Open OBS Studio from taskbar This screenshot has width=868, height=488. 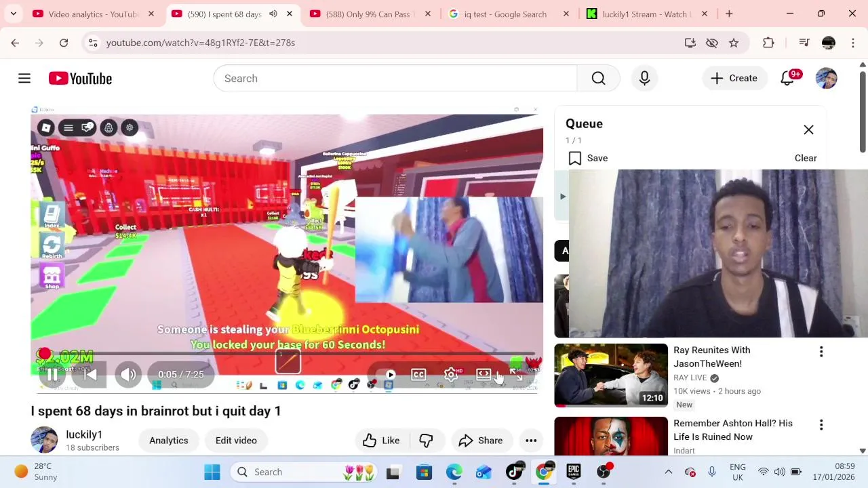(604, 472)
